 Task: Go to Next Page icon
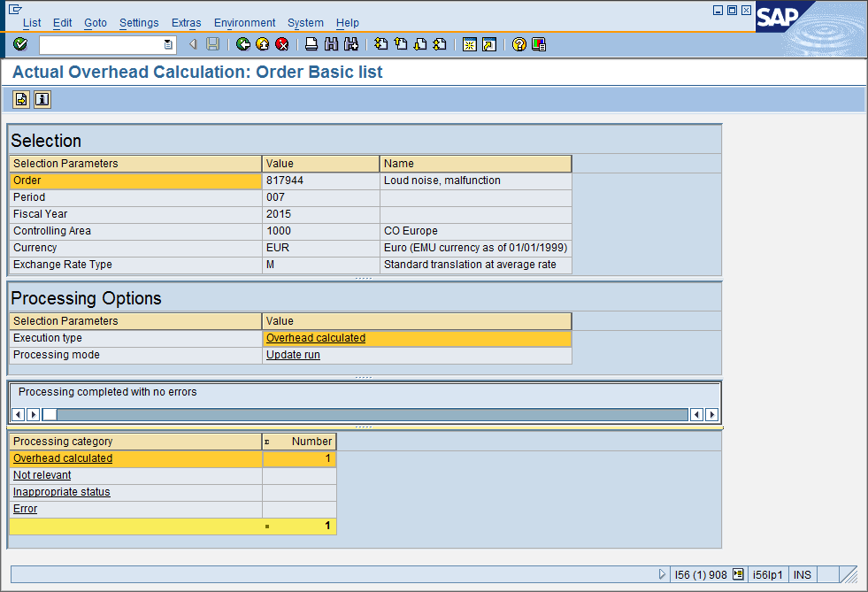tap(420, 44)
